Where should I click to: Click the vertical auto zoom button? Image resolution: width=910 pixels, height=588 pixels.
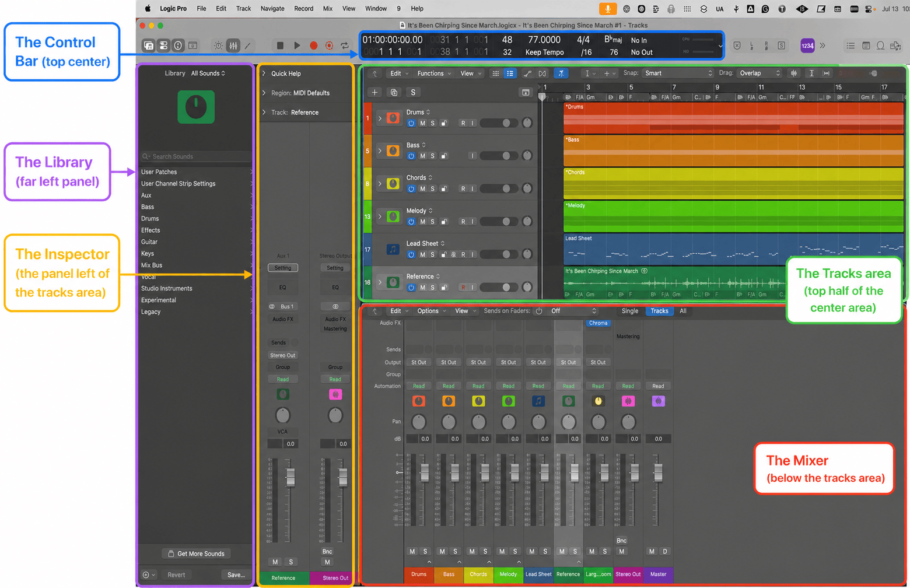click(x=811, y=73)
